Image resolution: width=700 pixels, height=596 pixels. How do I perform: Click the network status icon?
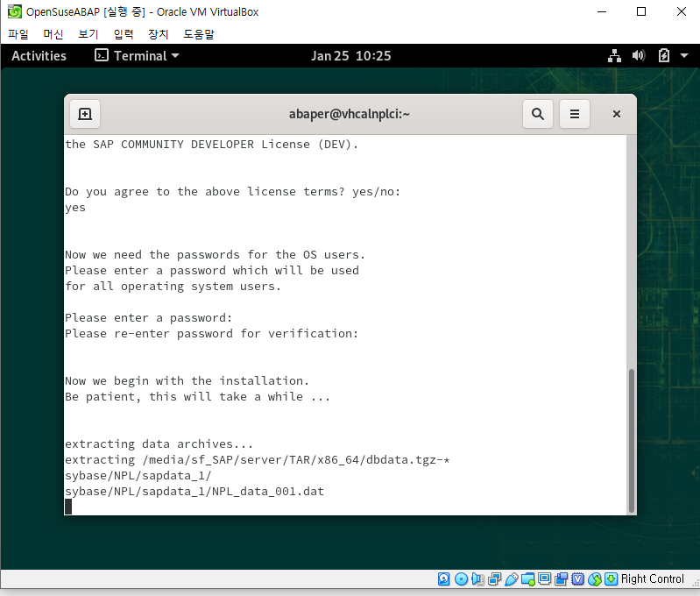[x=614, y=56]
